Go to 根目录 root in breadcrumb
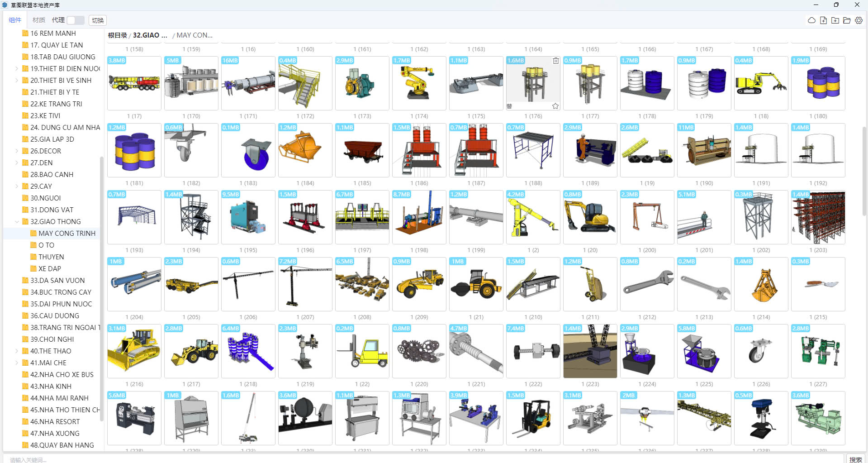868x463 pixels. (x=117, y=35)
